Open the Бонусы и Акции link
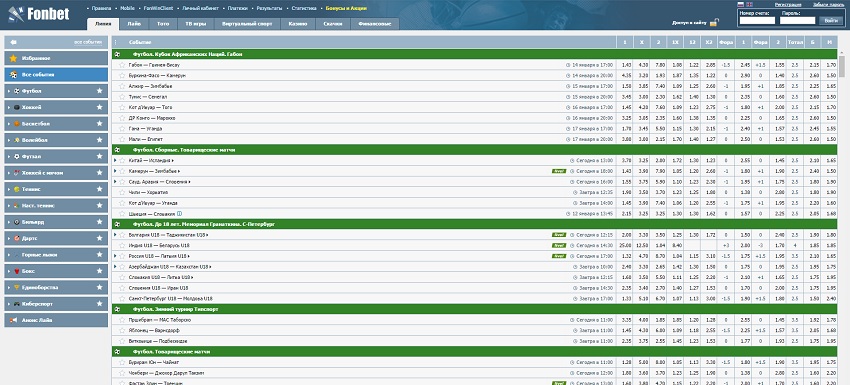 tap(346, 9)
